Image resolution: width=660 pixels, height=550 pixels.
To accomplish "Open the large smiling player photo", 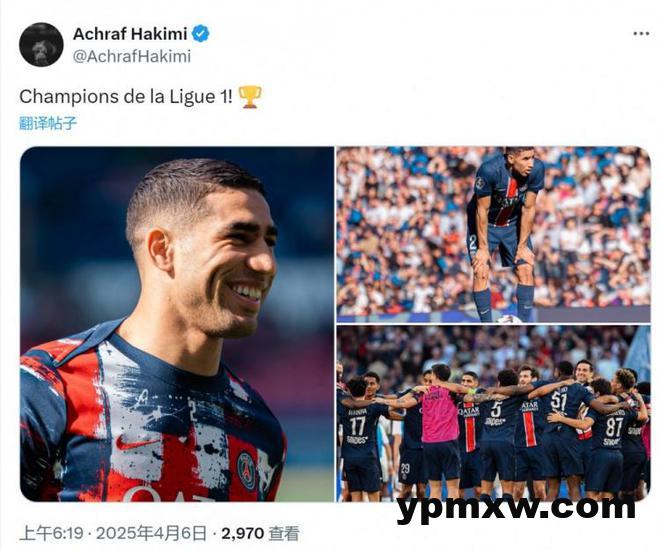I will click(x=177, y=324).
